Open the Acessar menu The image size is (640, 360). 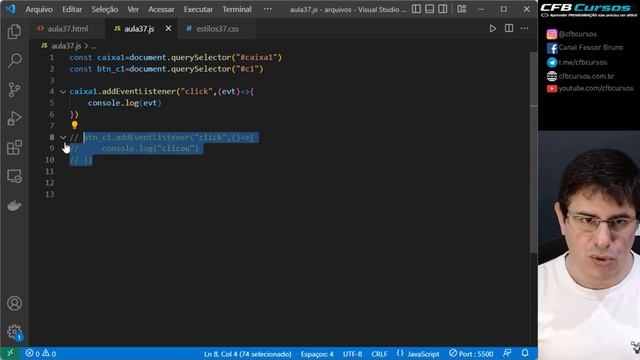point(161,9)
